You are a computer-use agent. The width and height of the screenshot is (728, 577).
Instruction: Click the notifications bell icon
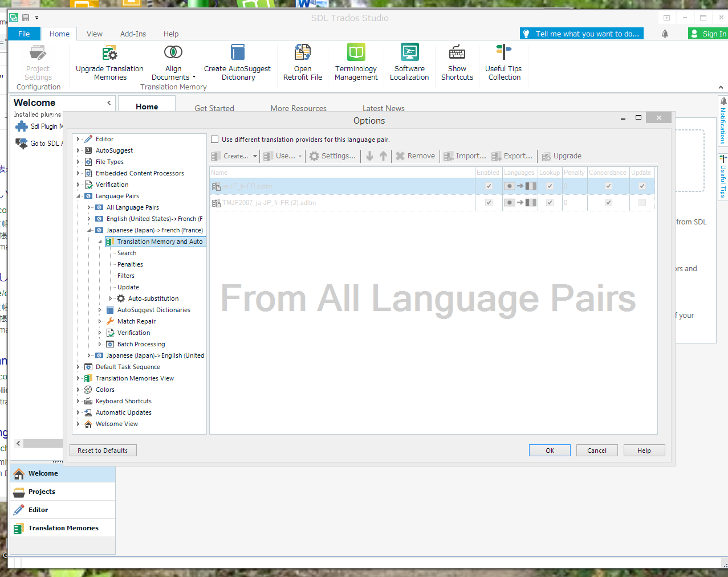[665, 34]
